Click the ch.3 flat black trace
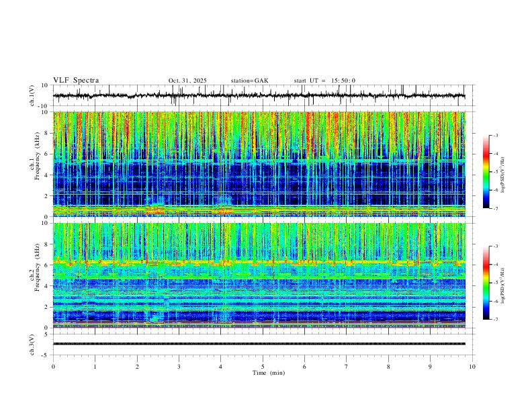532x411 pixels. pos(259,344)
